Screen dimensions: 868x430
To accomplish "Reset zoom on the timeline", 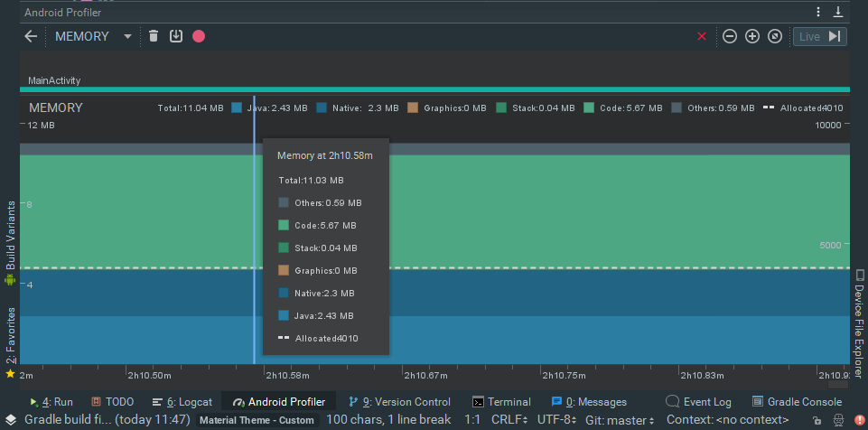I will point(774,36).
